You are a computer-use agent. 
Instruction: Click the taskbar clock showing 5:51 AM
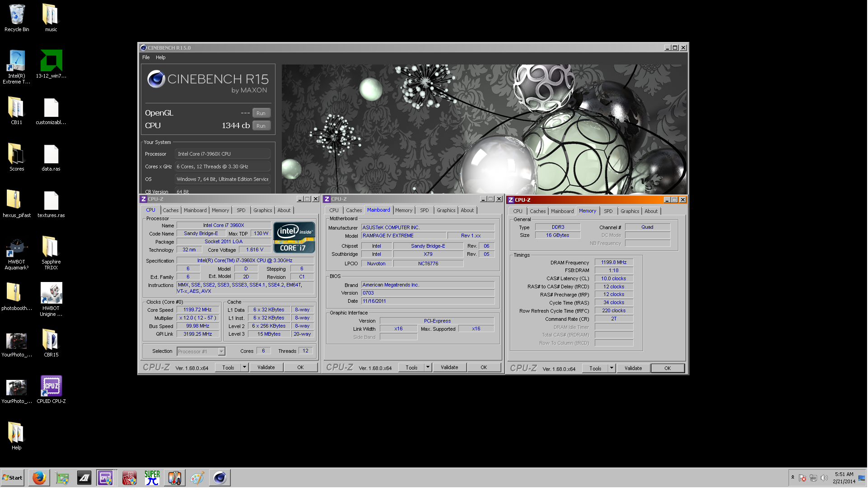click(x=845, y=478)
